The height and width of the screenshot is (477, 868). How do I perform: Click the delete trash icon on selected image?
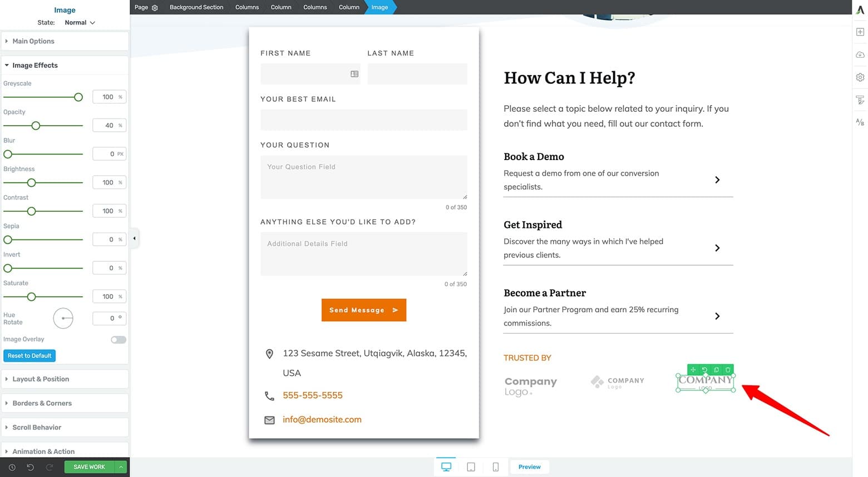pos(728,370)
